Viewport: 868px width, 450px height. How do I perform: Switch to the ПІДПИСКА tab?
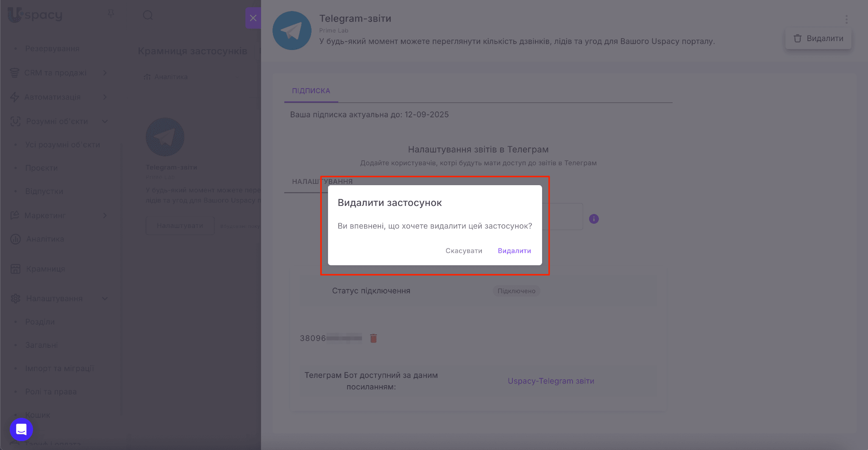pos(311,91)
